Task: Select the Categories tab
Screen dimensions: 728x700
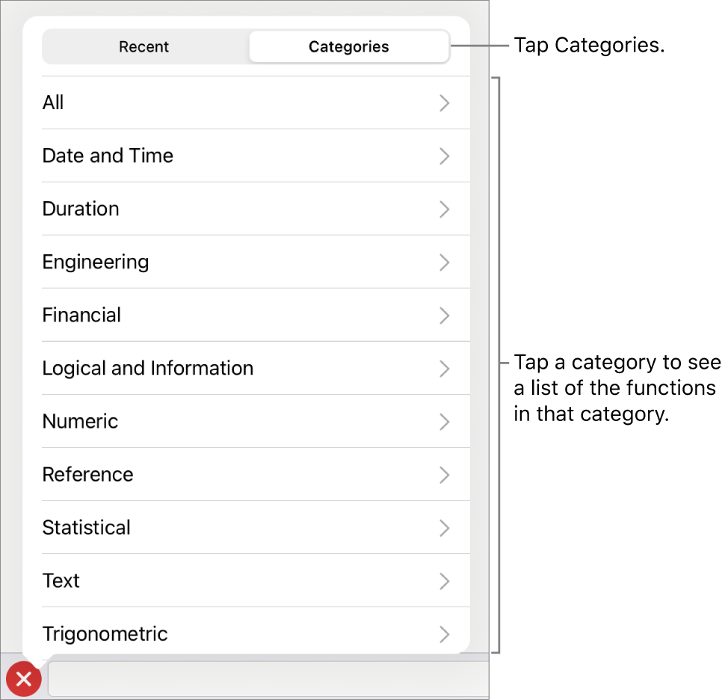Action: click(348, 47)
